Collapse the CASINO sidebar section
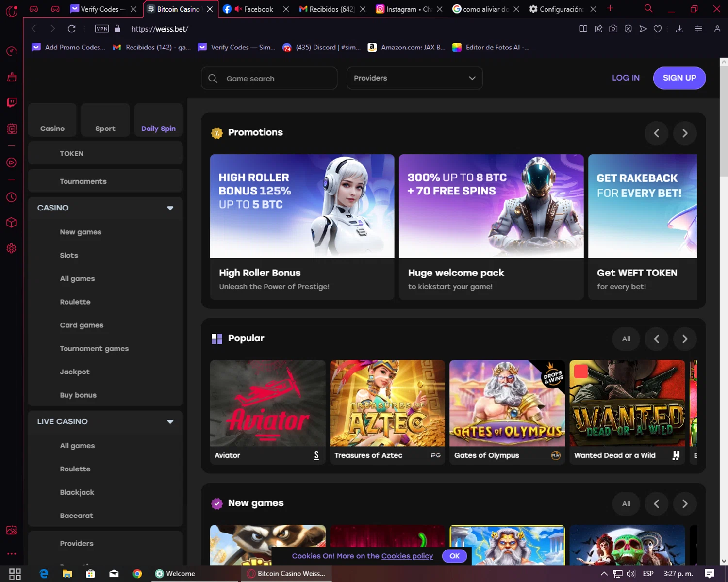This screenshot has height=582, width=728. 170,208
